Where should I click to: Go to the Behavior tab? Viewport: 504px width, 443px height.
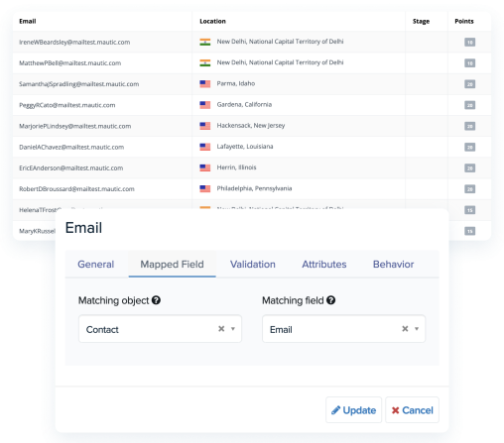coord(393,265)
